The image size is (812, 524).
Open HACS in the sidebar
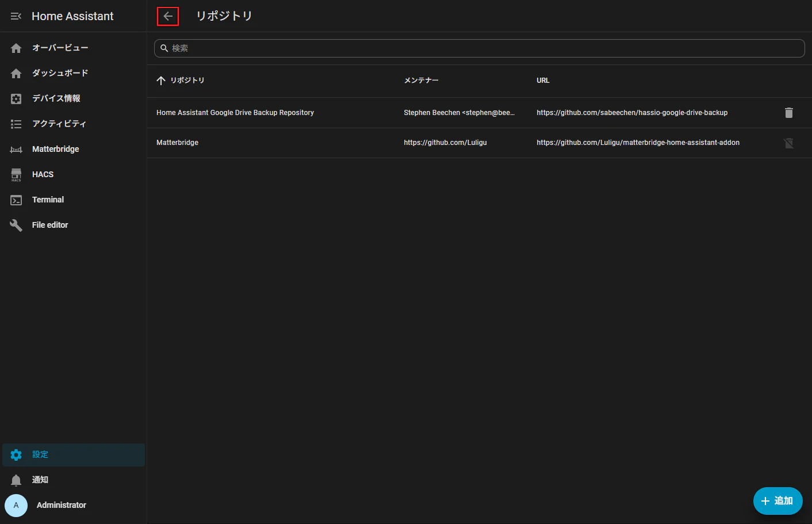pos(74,175)
